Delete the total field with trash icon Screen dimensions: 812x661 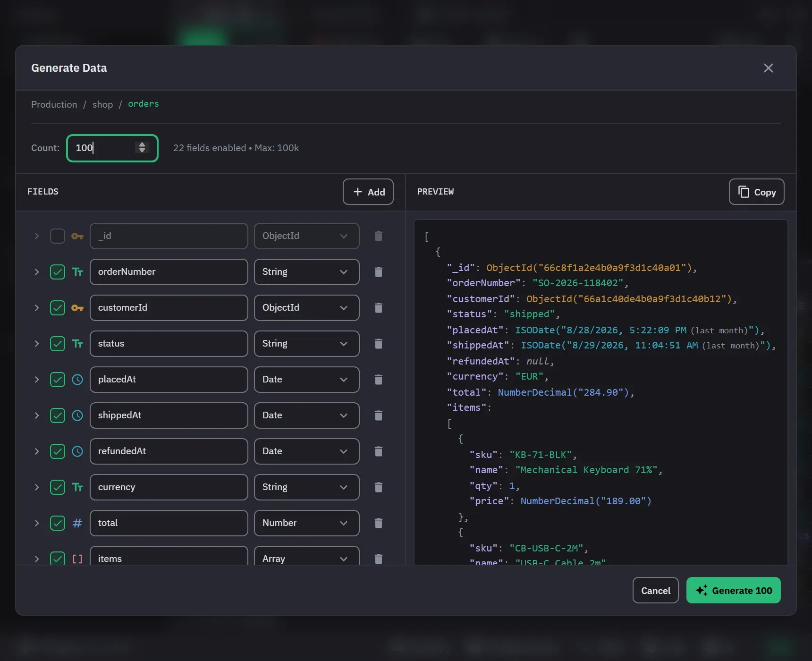click(378, 523)
